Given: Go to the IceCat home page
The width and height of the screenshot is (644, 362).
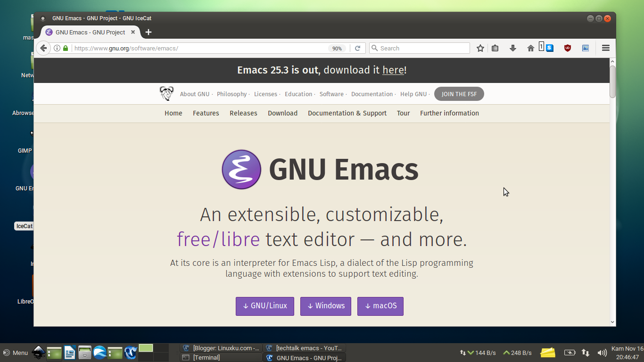Looking at the screenshot, I should click(531, 48).
